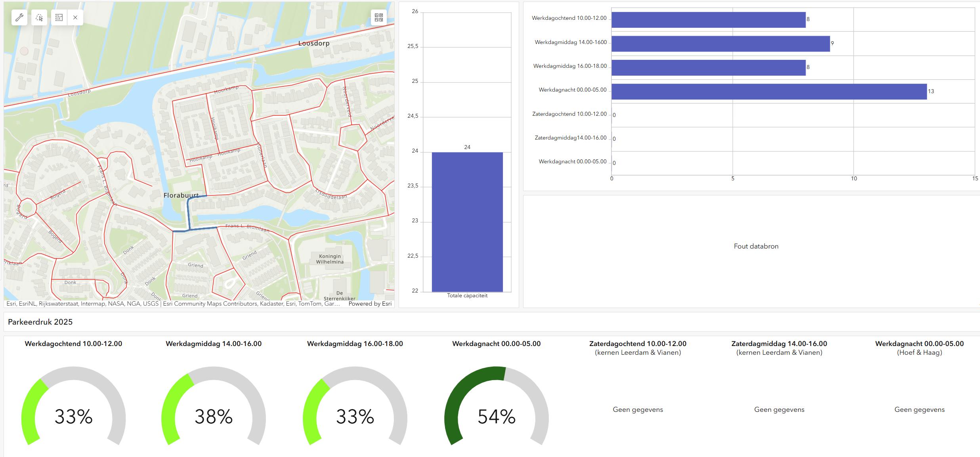Clear the map selection with X

click(x=75, y=17)
